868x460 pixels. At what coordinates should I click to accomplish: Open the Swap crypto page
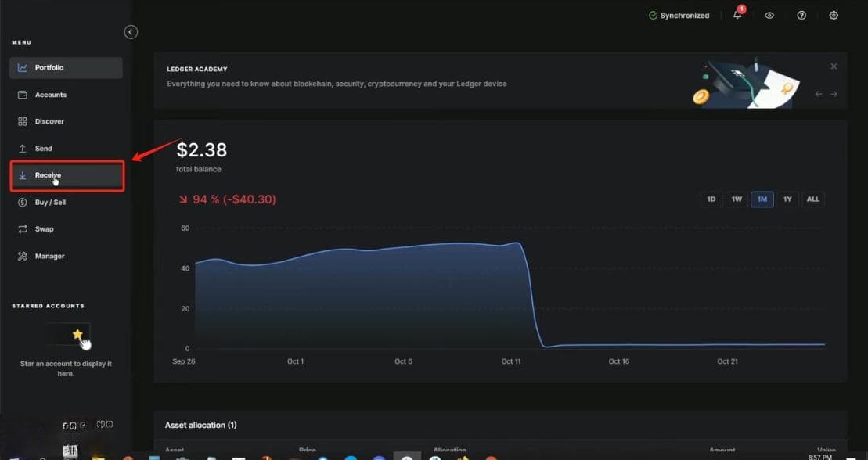tap(66, 229)
